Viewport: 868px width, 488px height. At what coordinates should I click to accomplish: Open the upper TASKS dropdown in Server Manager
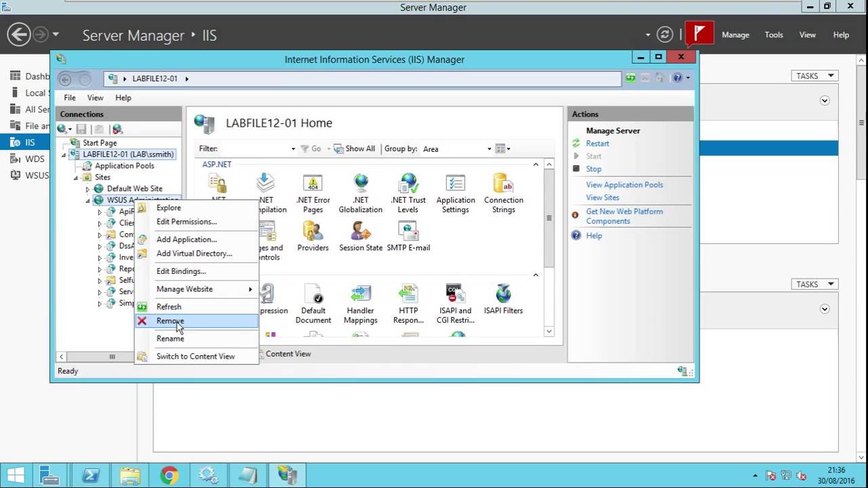814,76
